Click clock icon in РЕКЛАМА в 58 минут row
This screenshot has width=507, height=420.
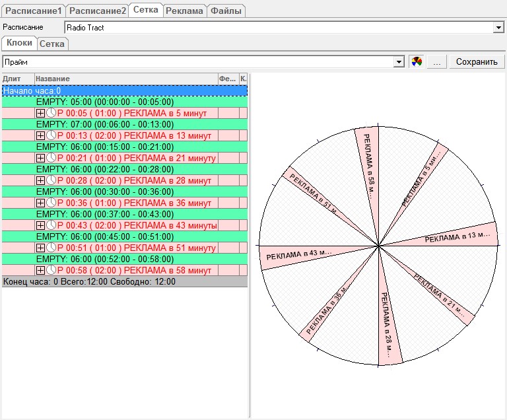(x=51, y=270)
